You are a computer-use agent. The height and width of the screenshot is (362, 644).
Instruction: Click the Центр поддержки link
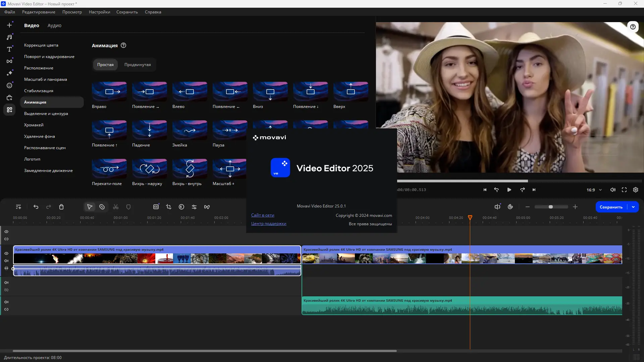[x=269, y=224]
